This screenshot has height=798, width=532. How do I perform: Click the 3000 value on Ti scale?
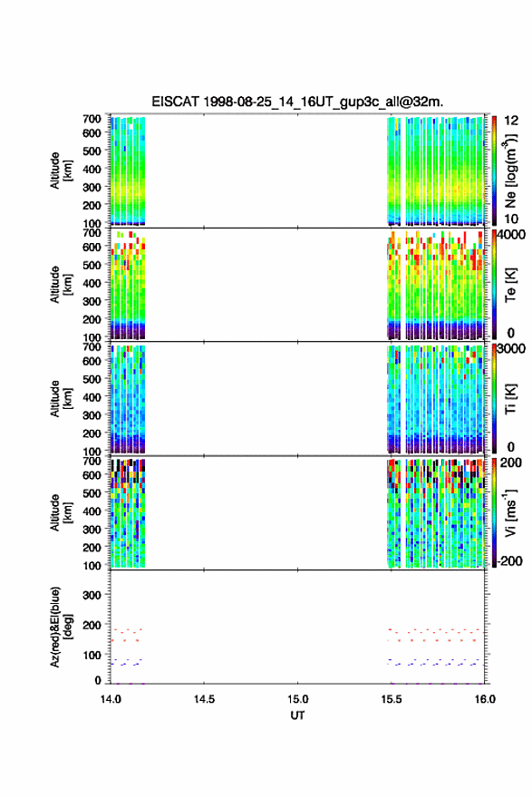point(512,348)
